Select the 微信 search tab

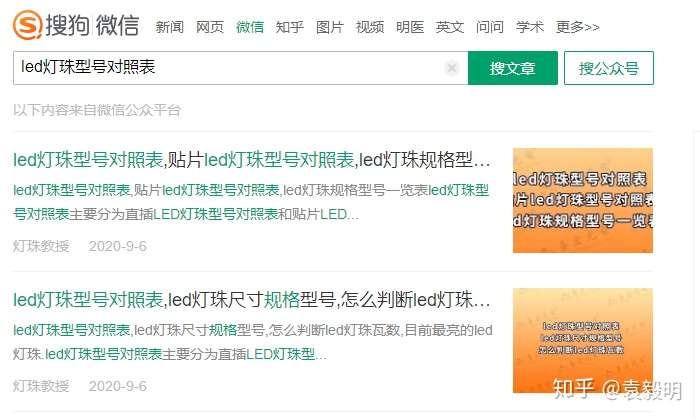(x=250, y=27)
